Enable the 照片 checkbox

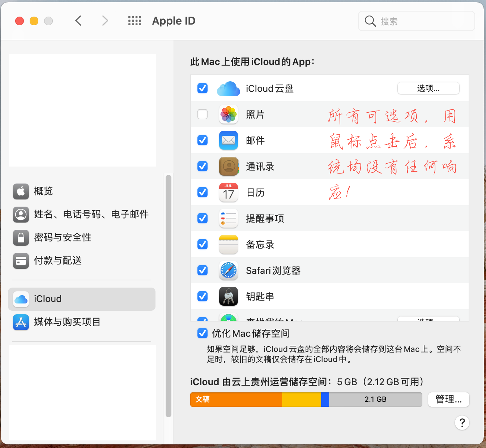[x=202, y=114]
